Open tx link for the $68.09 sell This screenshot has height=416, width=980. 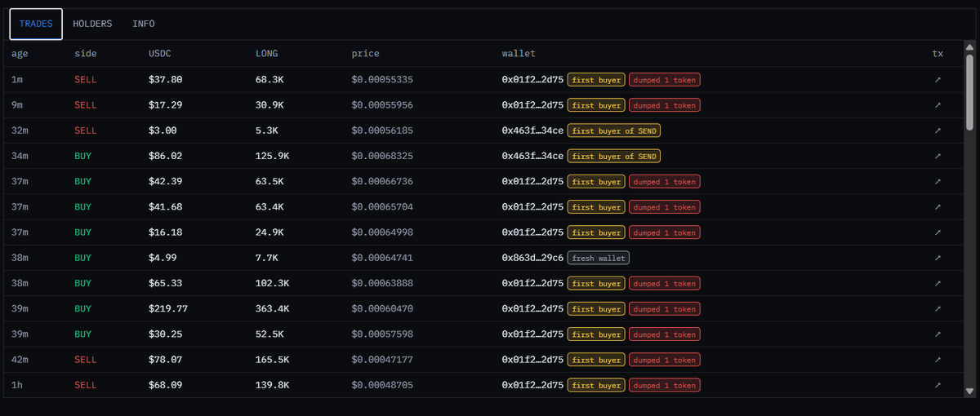click(938, 385)
